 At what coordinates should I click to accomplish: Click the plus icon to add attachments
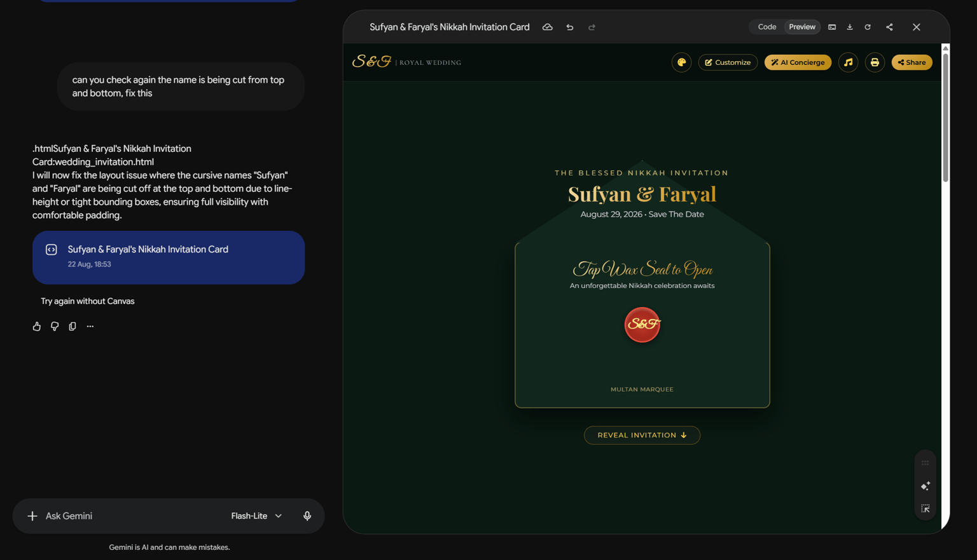[x=32, y=516]
